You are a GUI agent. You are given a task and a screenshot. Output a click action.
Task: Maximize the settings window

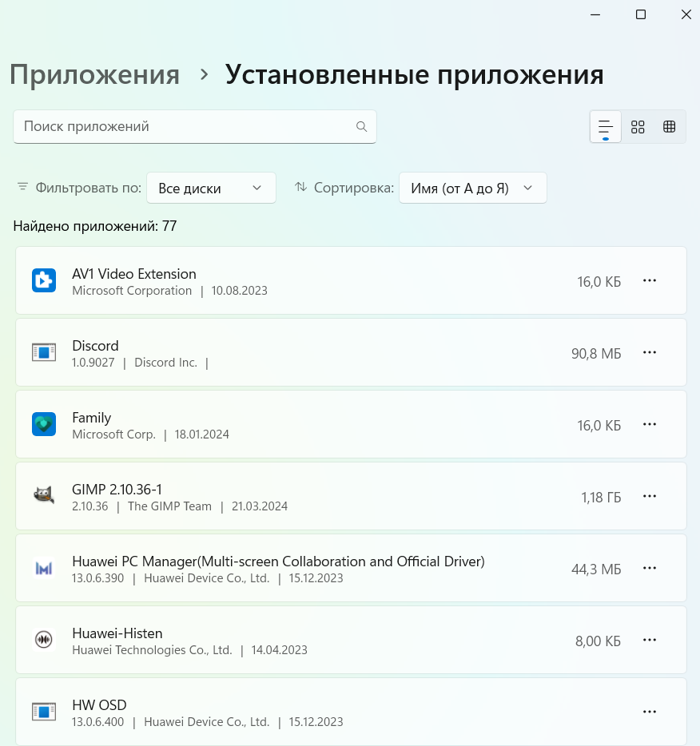[x=641, y=14]
